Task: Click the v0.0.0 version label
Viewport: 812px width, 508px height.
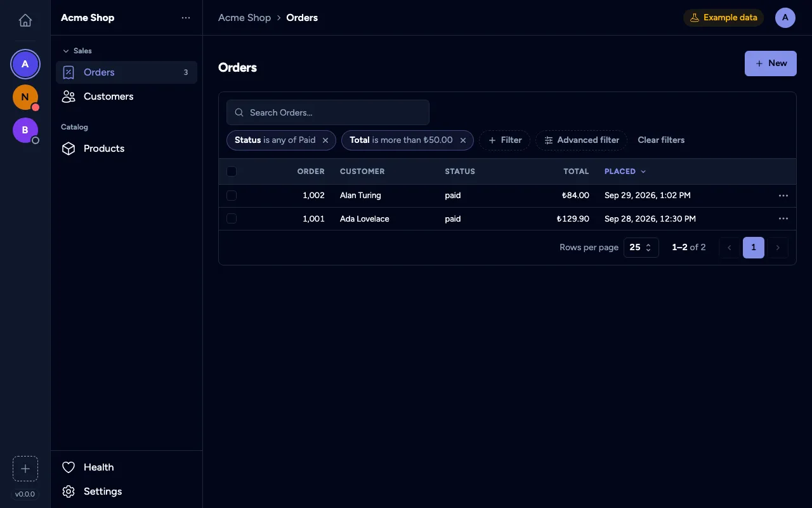Action: click(x=25, y=494)
